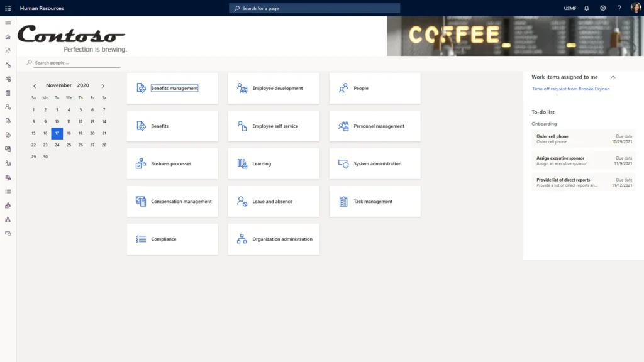Open the Leave and absence tile
This screenshot has height=362, width=644.
coord(274,202)
